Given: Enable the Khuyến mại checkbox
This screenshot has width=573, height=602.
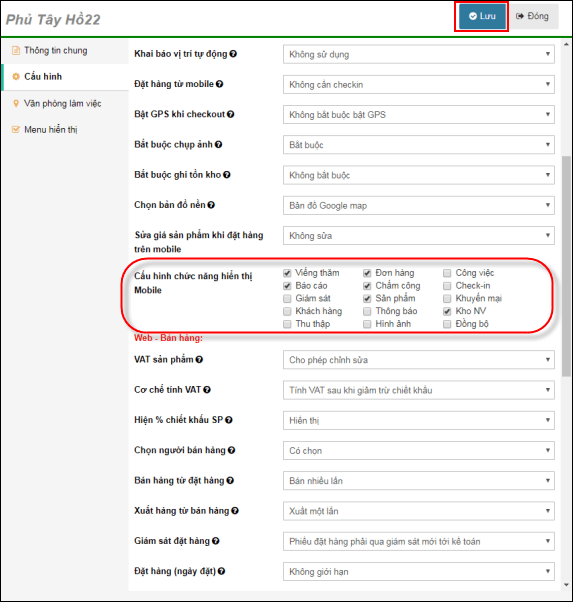Looking at the screenshot, I should (x=447, y=298).
